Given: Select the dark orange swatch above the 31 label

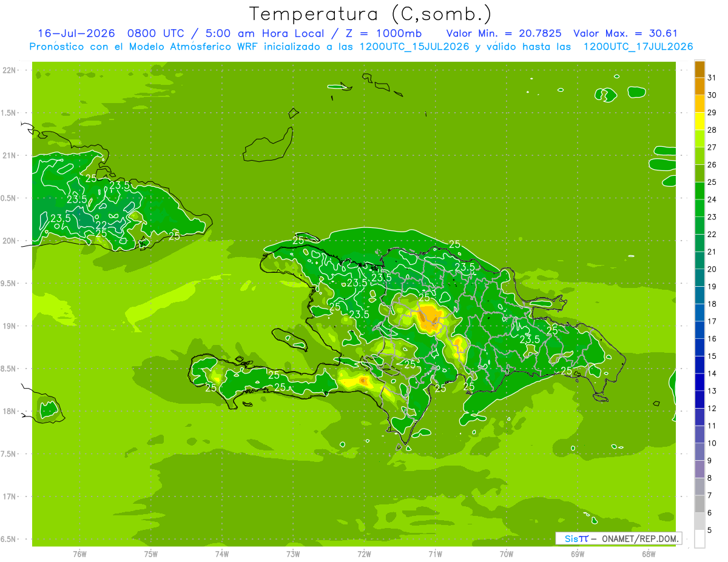Looking at the screenshot, I should pyautogui.click(x=699, y=69).
